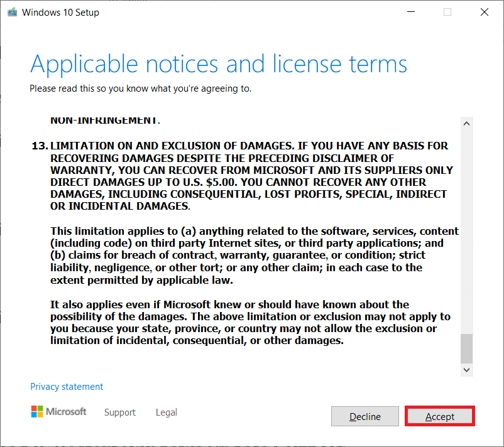Screen dimensions: 504x447
Task: Click the heading 'Applicable notices and license terms'
Action: click(x=219, y=65)
